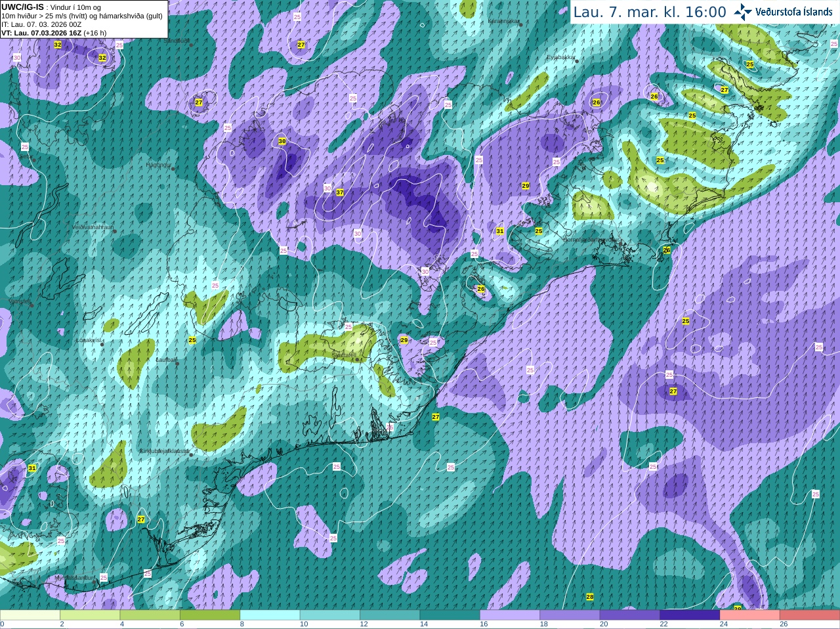840x629 pixels.
Task: Click the 10–12 m/s legend swatch
Action: pyautogui.click(x=330, y=615)
